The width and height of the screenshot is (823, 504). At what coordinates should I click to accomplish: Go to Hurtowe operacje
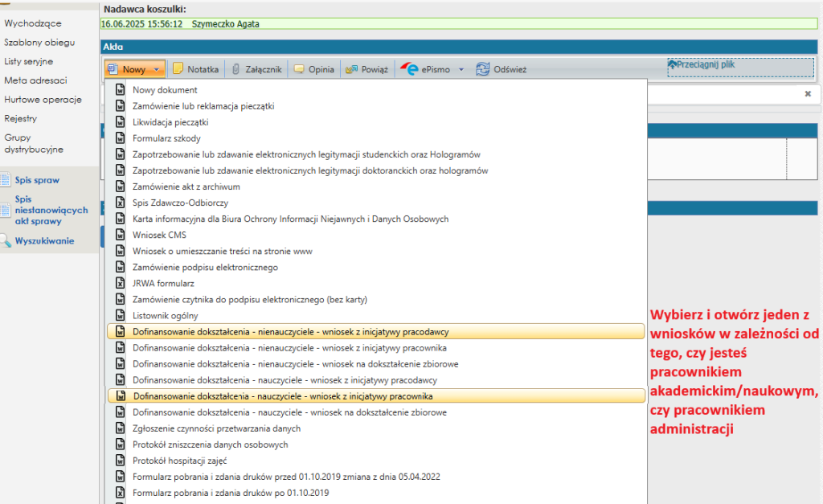click(x=43, y=100)
